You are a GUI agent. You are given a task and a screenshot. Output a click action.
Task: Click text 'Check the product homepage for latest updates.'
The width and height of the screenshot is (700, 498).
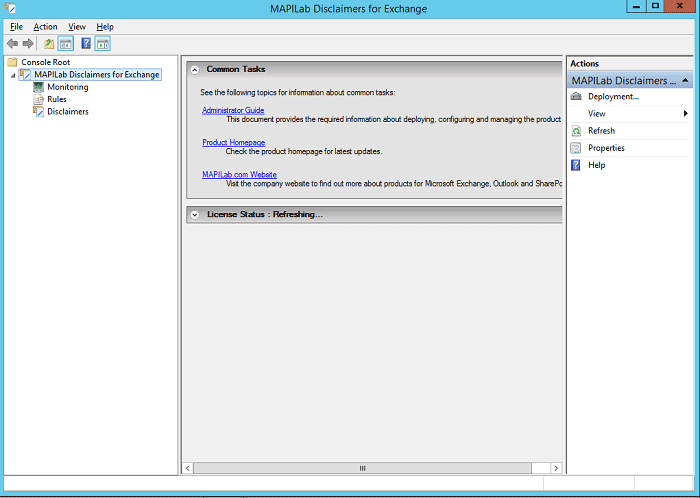click(x=304, y=151)
